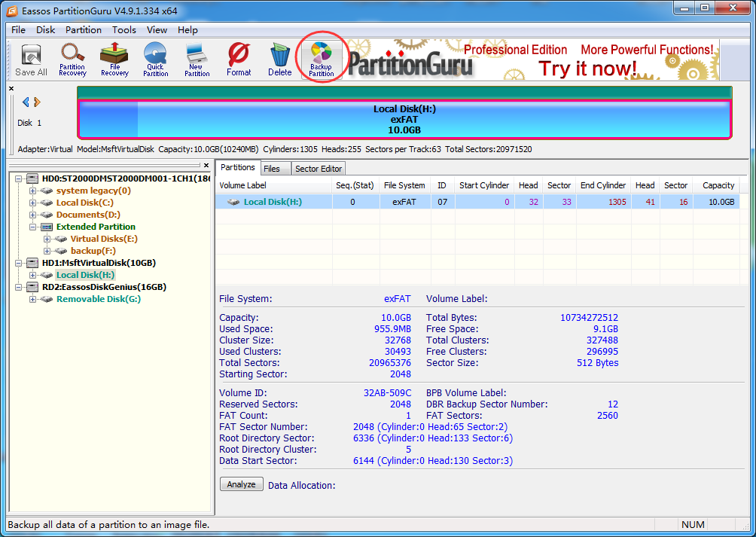Switch to the Sector Editor tab
The width and height of the screenshot is (756, 537).
click(x=319, y=168)
